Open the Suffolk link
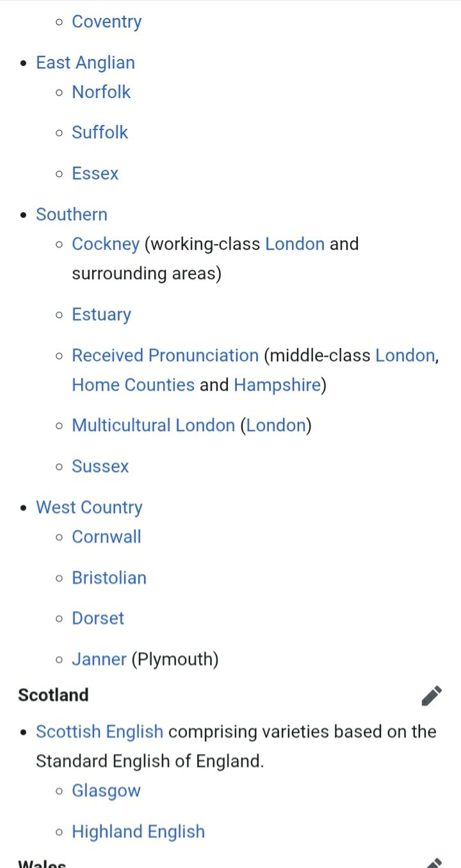 click(x=100, y=133)
